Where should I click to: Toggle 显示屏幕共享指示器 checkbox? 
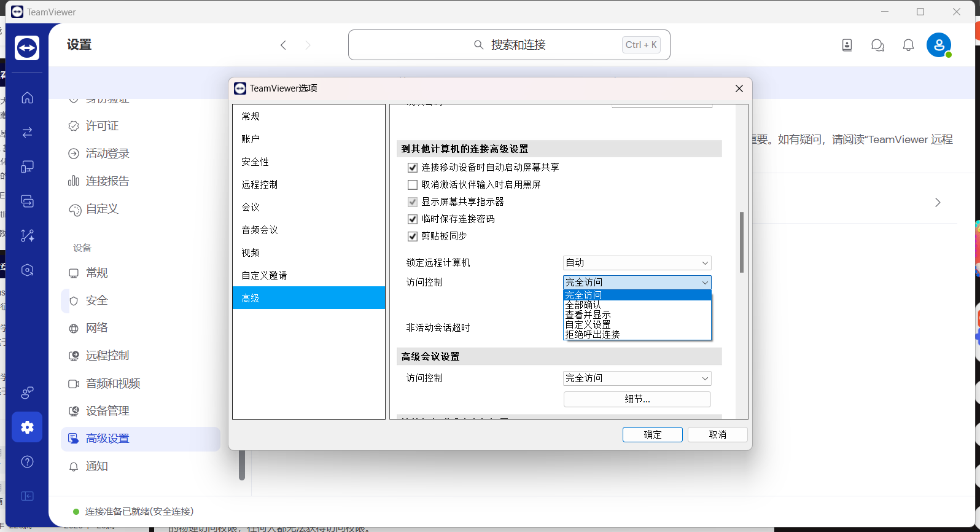point(413,201)
